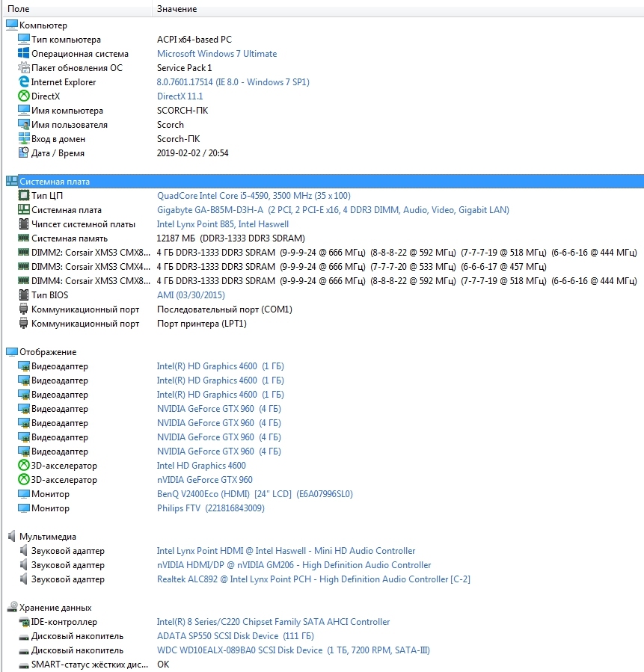Image resolution: width=644 pixels, height=672 pixels.
Task: Click the Чипсет системной платы icon
Action: point(24,224)
